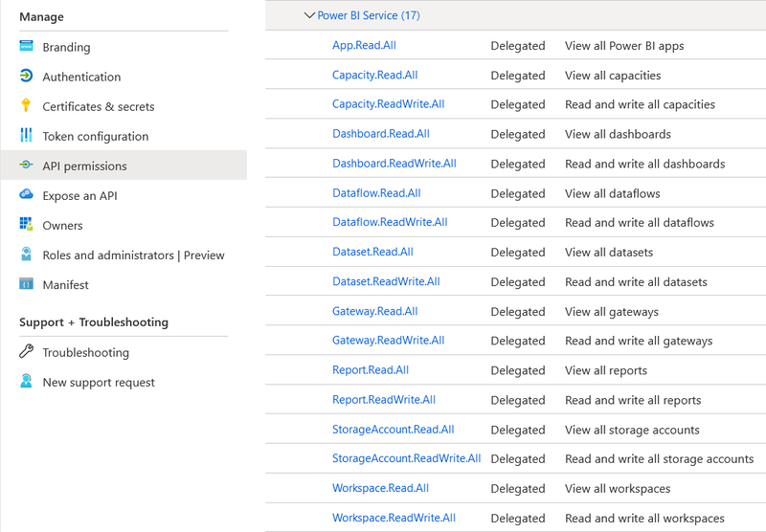
Task: Click the Troubleshooting wrench icon
Action: tap(26, 351)
